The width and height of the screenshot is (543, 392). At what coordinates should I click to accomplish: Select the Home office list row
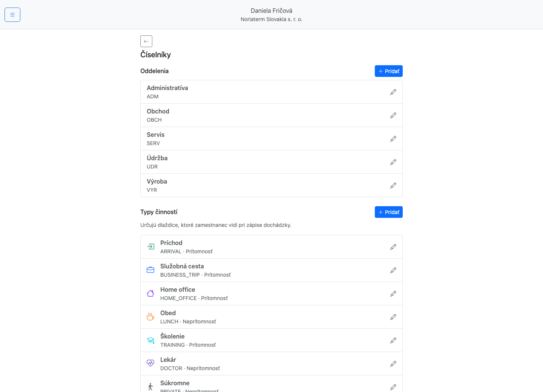click(271, 294)
